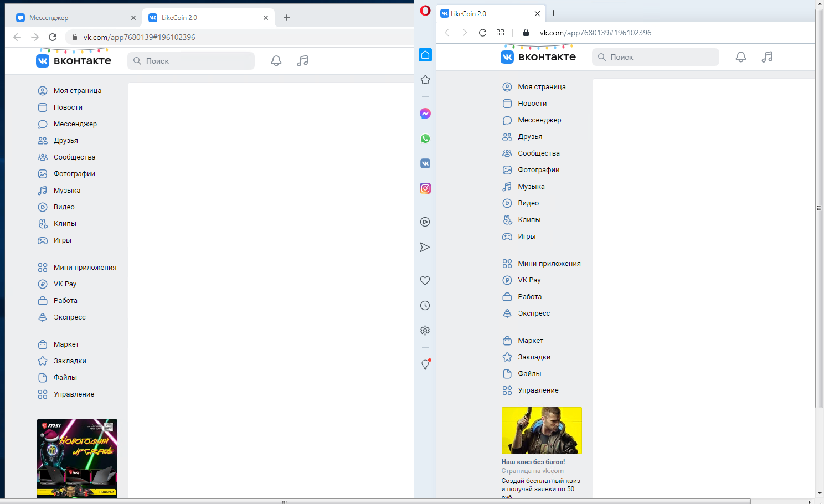Open Instagram in Opera's sidebar
Screen dimensions: 824x504
click(425, 188)
